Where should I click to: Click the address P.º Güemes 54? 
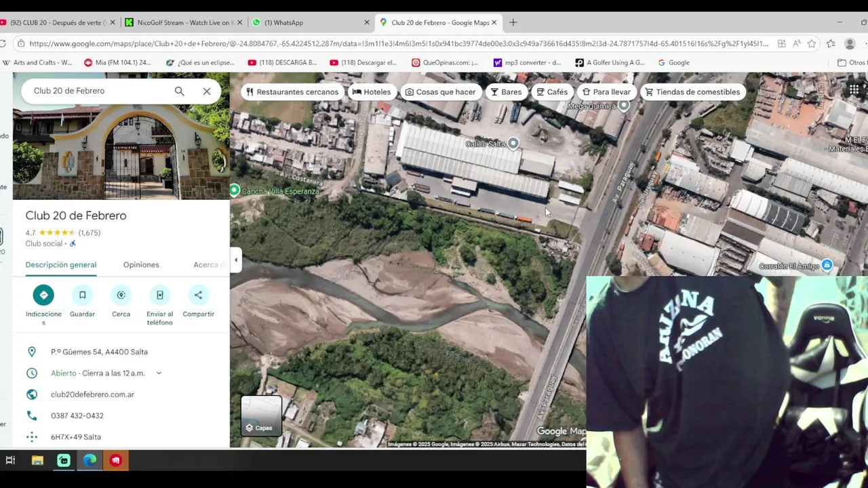tap(99, 352)
